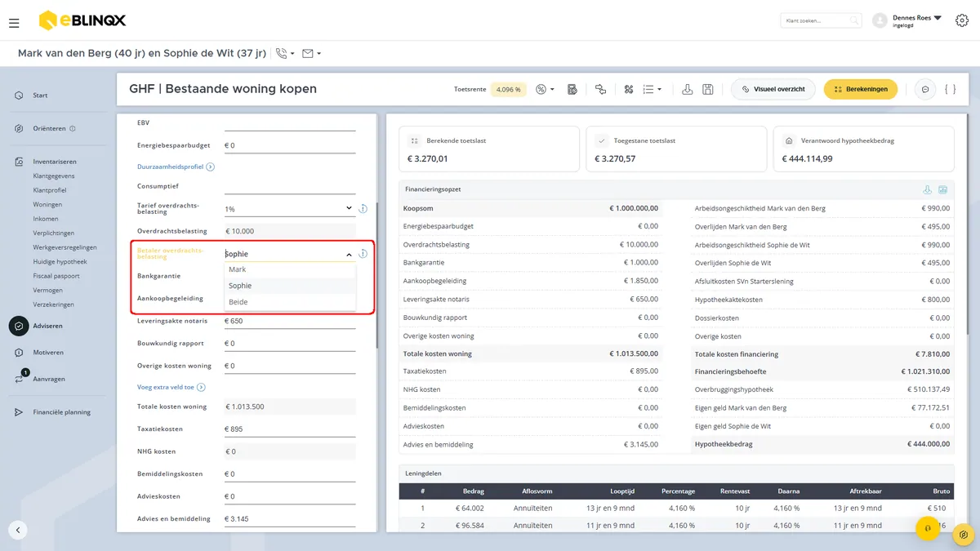The image size is (980, 551).
Task: Click the Voeg extra veld toe link
Action: 171,387
